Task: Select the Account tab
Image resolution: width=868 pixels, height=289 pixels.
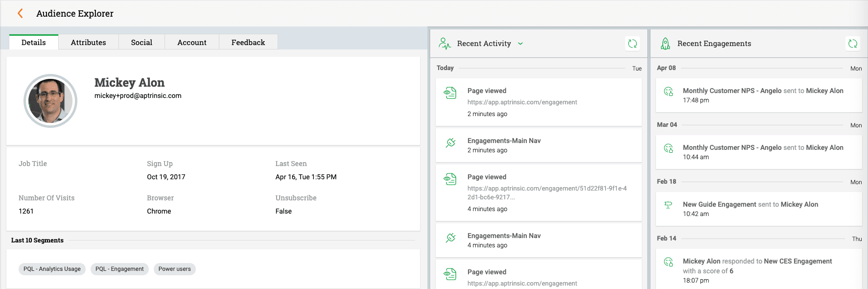Action: 192,43
